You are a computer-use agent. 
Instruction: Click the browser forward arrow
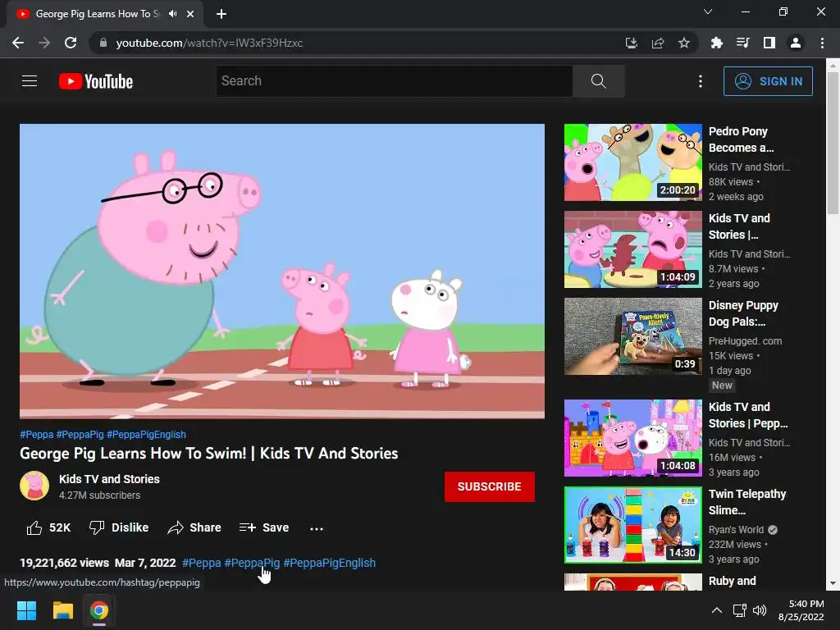click(44, 43)
